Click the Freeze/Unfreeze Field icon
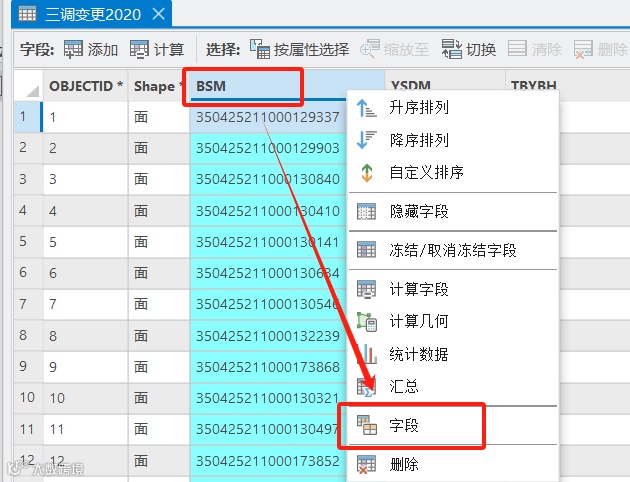The image size is (630, 482). [x=366, y=250]
